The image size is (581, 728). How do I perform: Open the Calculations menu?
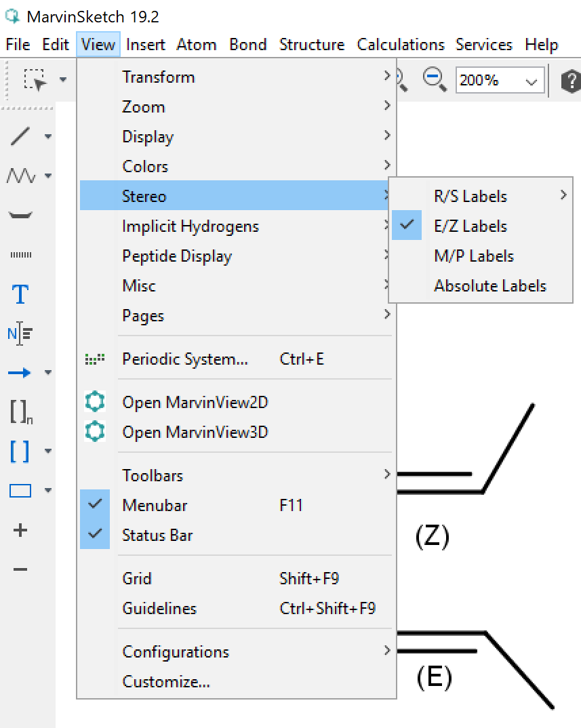click(400, 45)
